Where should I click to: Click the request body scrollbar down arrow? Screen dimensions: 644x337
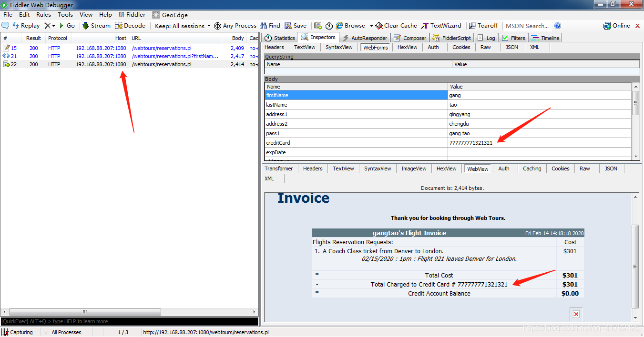(635, 157)
